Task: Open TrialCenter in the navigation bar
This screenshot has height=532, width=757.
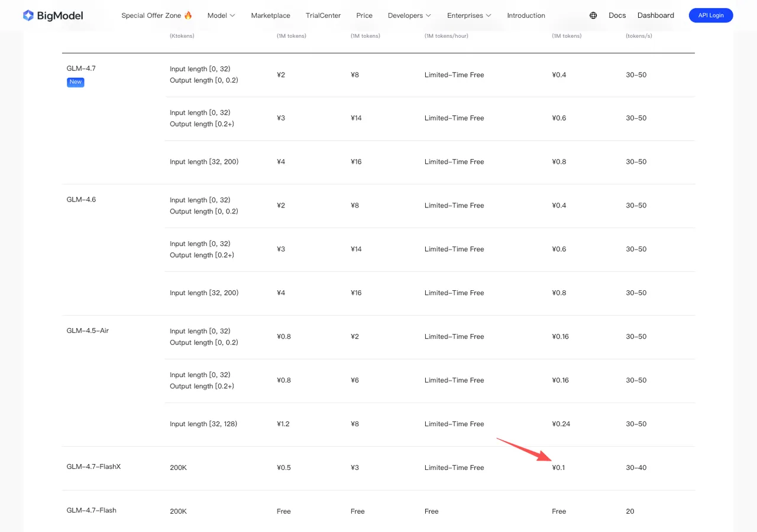Action: [323, 15]
